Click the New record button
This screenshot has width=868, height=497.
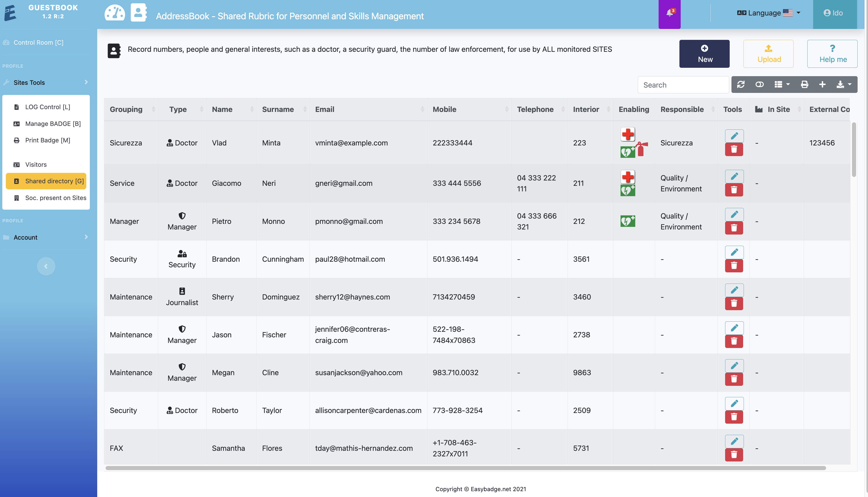click(x=704, y=54)
